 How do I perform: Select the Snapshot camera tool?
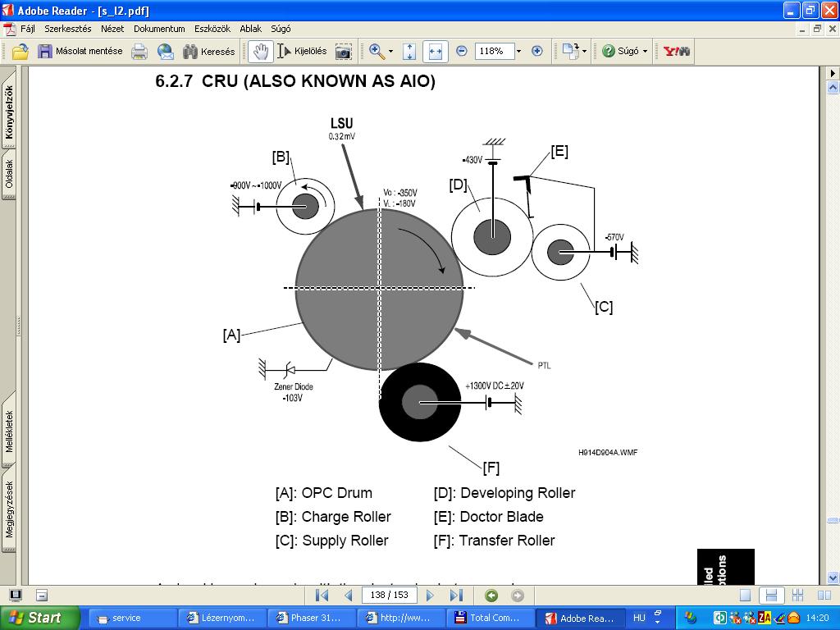pyautogui.click(x=344, y=52)
